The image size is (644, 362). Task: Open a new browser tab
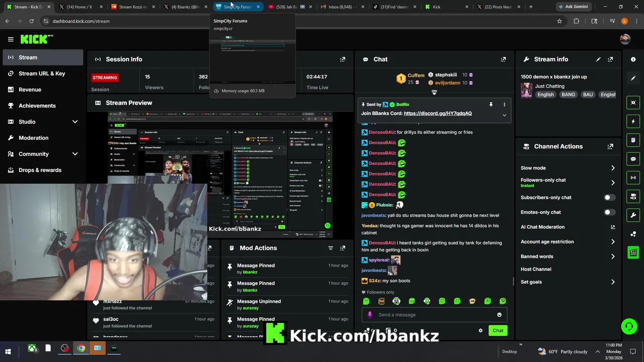click(x=531, y=7)
